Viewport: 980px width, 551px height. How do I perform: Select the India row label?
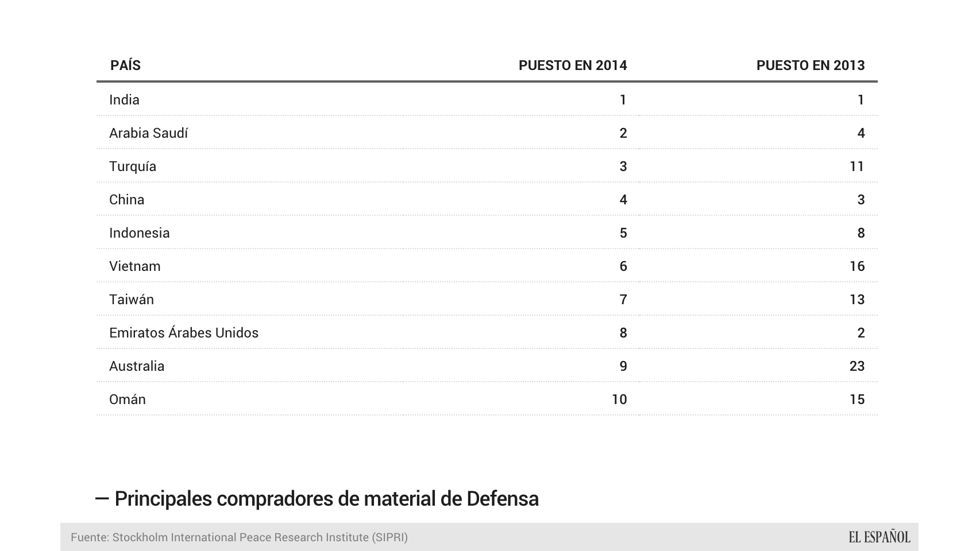[124, 100]
